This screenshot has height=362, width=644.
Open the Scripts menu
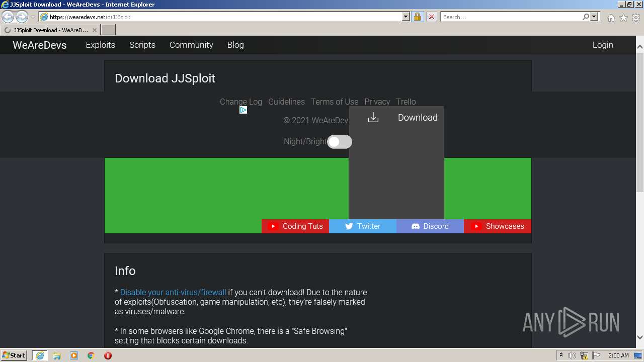point(142,45)
